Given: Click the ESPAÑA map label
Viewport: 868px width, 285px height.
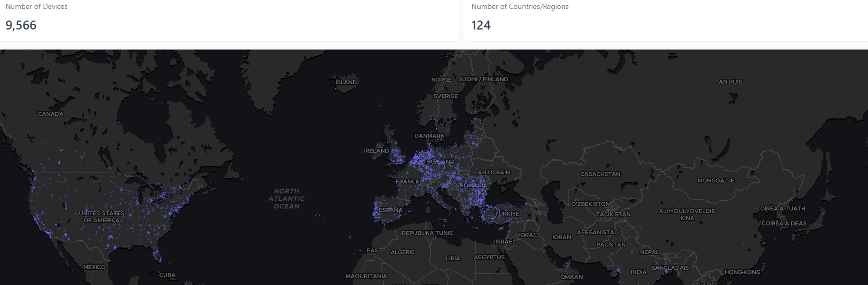Looking at the screenshot, I should [x=391, y=210].
